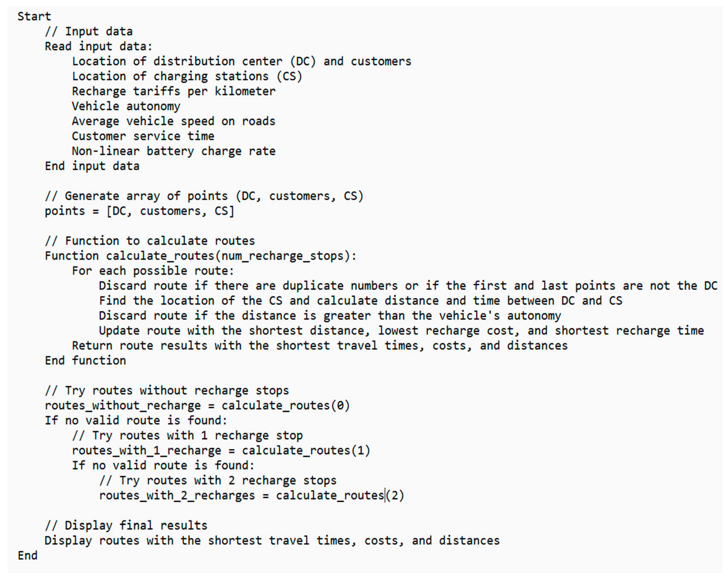Click the word "Start" at the top
Image resolution: width=728 pixels, height=580 pixels.
coord(34,17)
